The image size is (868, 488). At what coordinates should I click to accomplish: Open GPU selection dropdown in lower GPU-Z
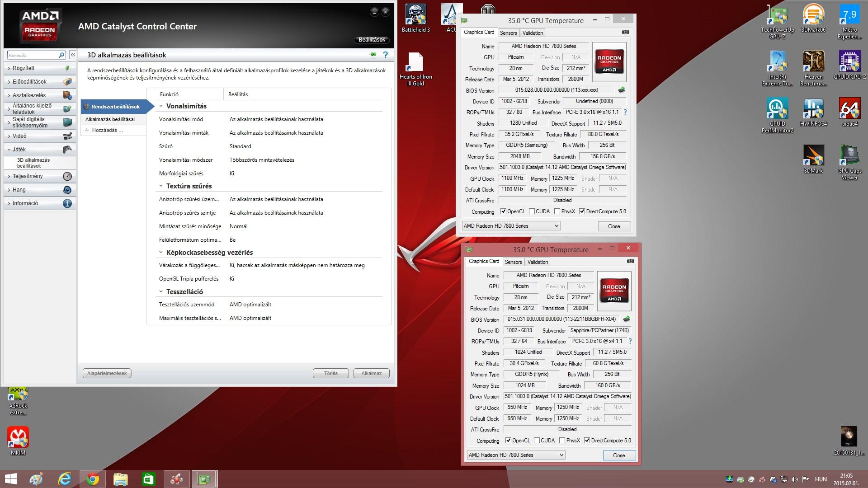pyautogui.click(x=516, y=455)
